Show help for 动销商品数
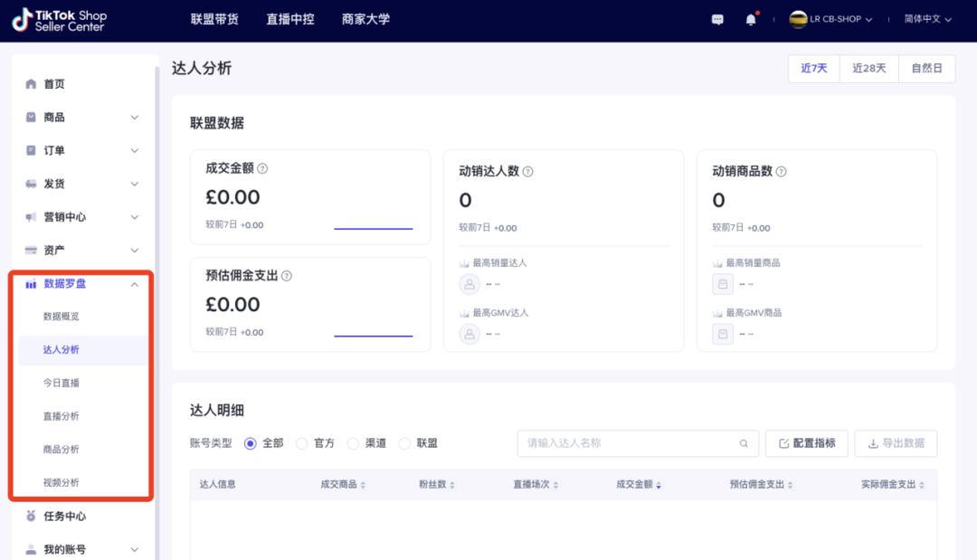This screenshot has height=560, width=977. point(781,171)
